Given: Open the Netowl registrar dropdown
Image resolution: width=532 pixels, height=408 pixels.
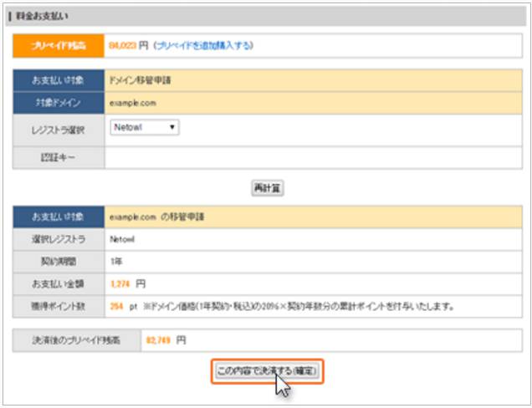Looking at the screenshot, I should [145, 128].
